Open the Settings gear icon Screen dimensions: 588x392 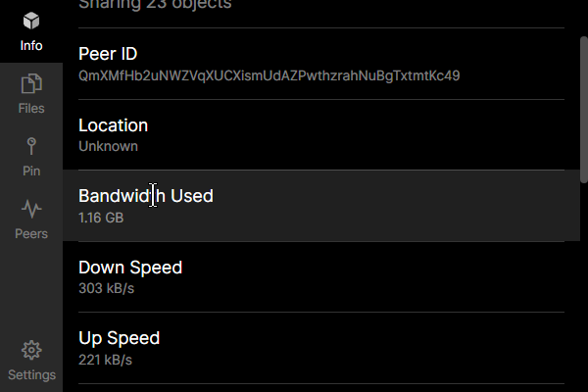point(31,350)
